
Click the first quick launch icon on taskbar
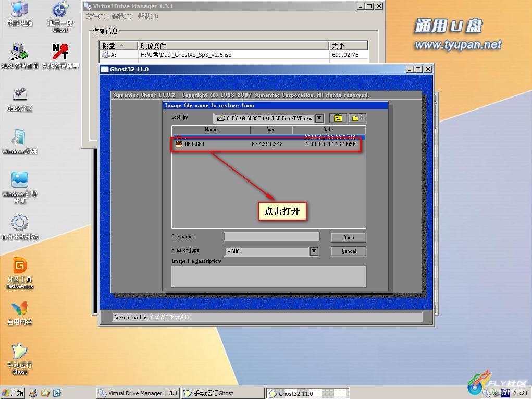[x=33, y=393]
